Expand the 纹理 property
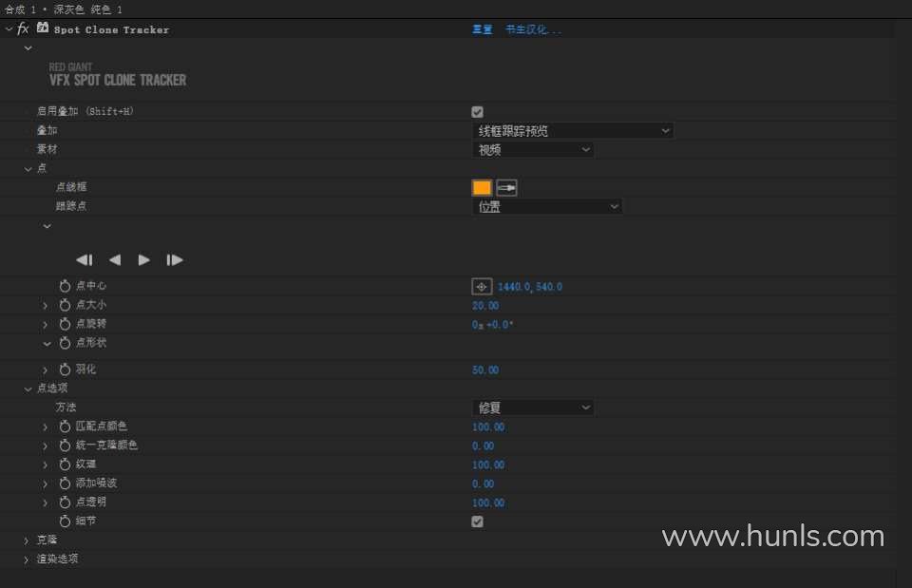Image resolution: width=912 pixels, height=588 pixels. tap(46, 465)
